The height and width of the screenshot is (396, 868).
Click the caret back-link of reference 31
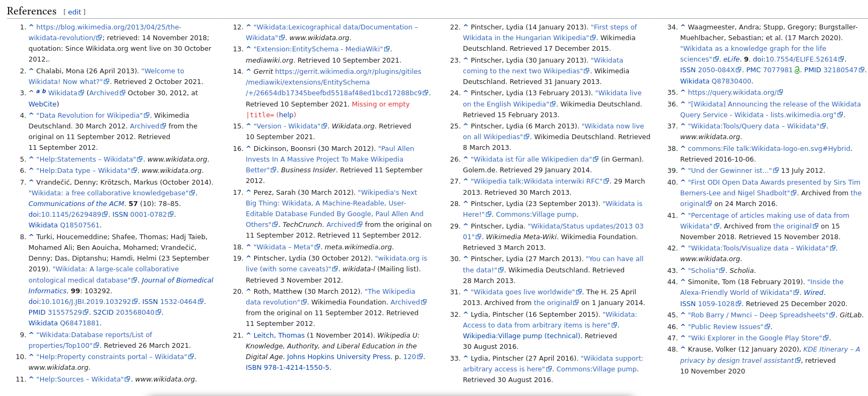click(x=466, y=292)
